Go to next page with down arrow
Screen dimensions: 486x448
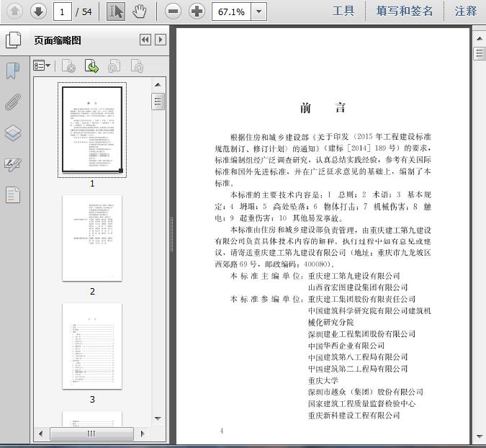coord(38,11)
